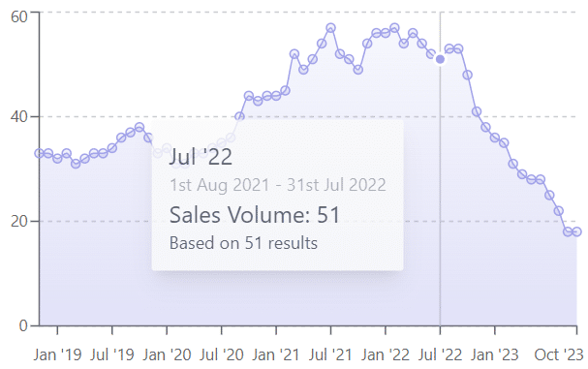The width and height of the screenshot is (588, 369).
Task: Select the final Oct '23 data point
Action: pyautogui.click(x=576, y=231)
